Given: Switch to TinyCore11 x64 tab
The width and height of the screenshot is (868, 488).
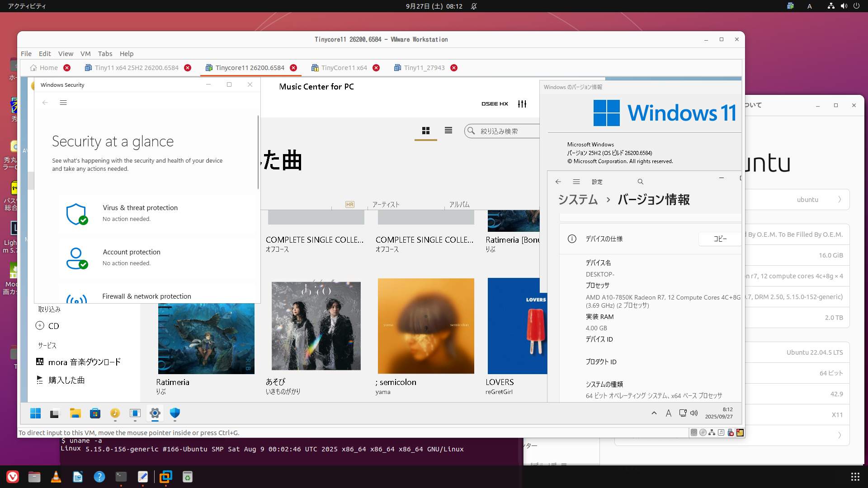Looking at the screenshot, I should (x=344, y=68).
